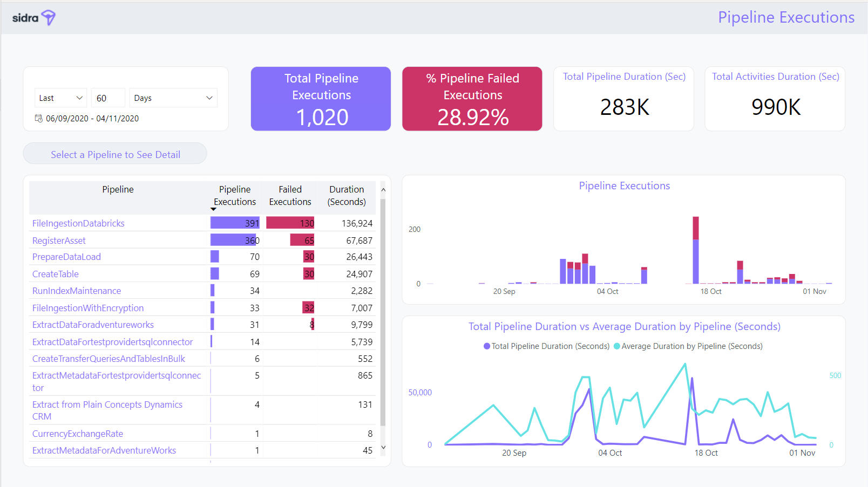Viewport: 868px width, 487px height.
Task: Click the Total Pipeline Executions card
Action: (x=321, y=99)
